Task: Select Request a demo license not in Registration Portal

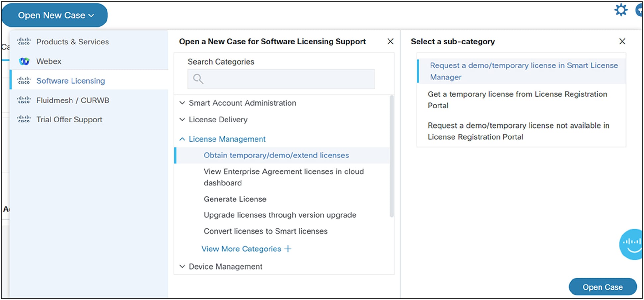Action: [519, 131]
